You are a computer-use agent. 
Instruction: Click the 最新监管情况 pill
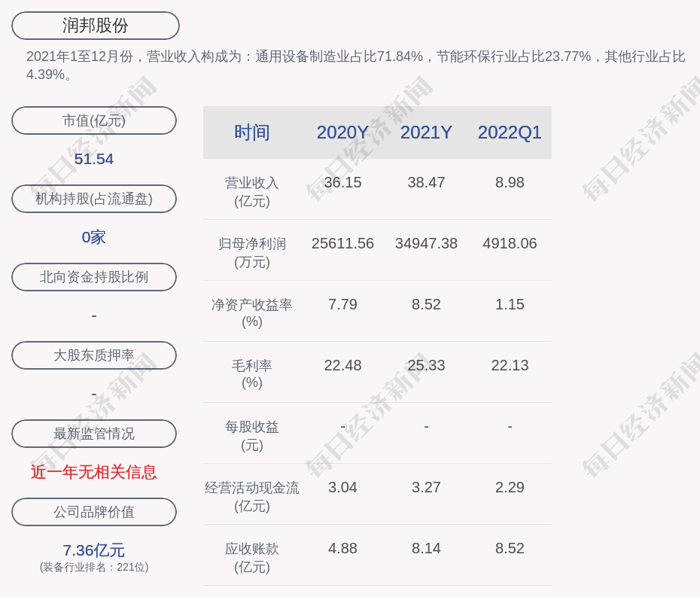coord(94,434)
